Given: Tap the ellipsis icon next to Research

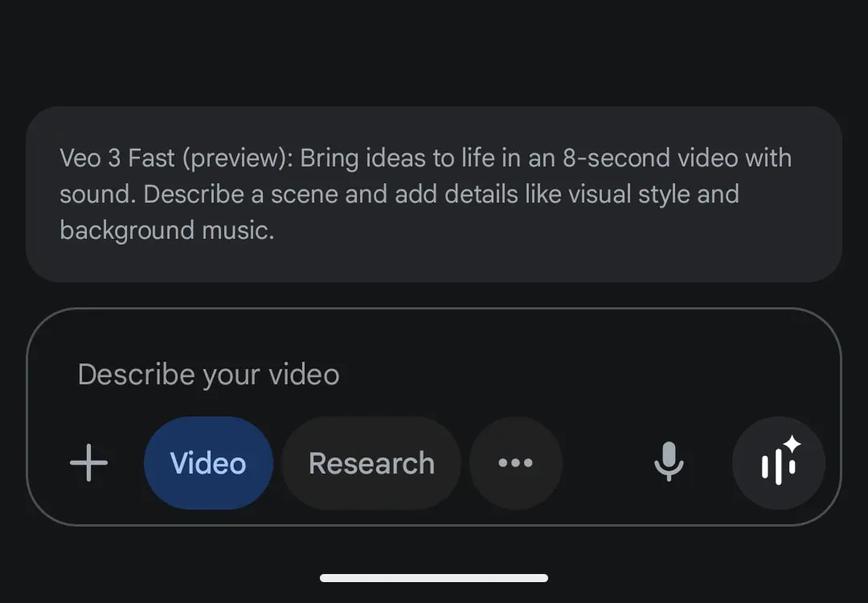Looking at the screenshot, I should point(515,463).
